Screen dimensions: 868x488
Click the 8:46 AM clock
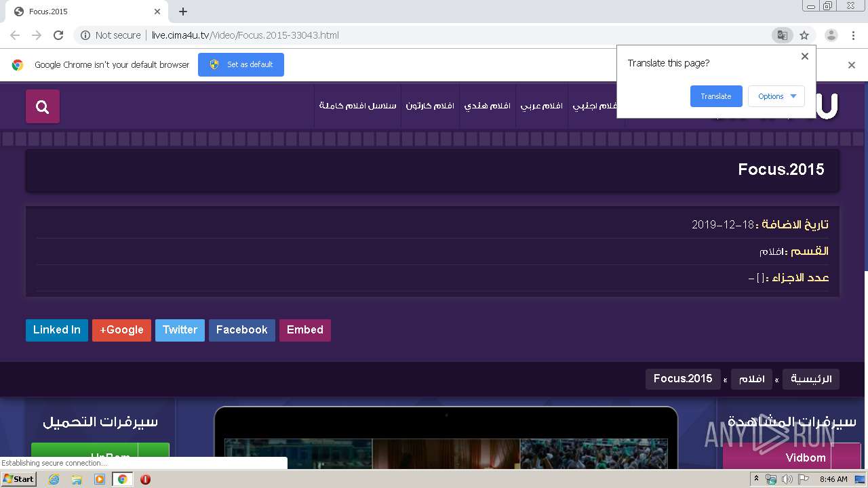tap(833, 479)
